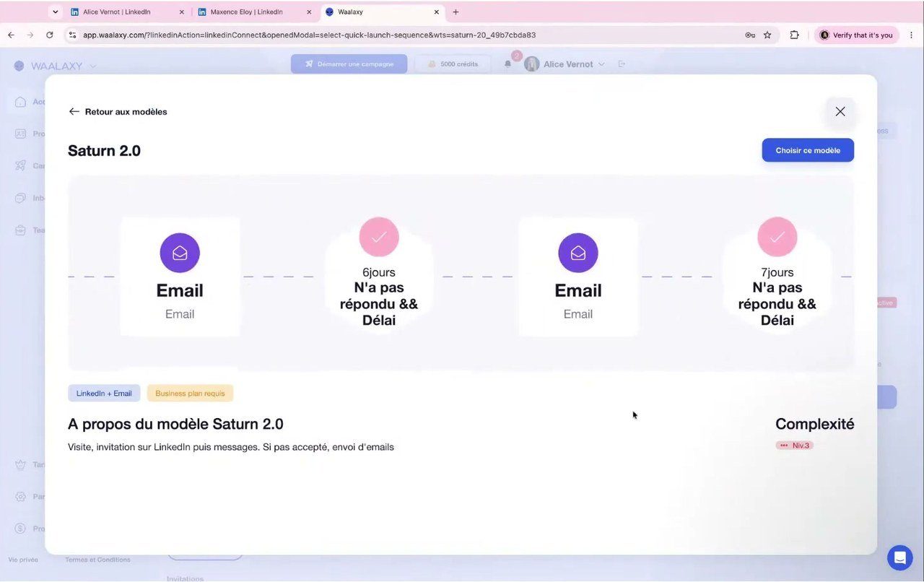Click browser tab search dropdown arrow
The height and width of the screenshot is (582, 924).
pos(56,12)
